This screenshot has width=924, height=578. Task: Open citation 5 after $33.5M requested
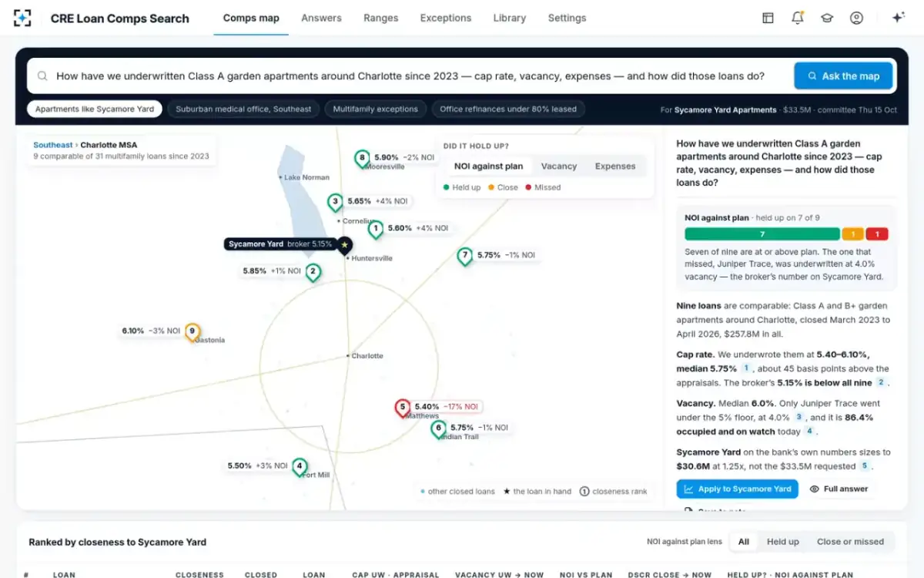point(865,465)
